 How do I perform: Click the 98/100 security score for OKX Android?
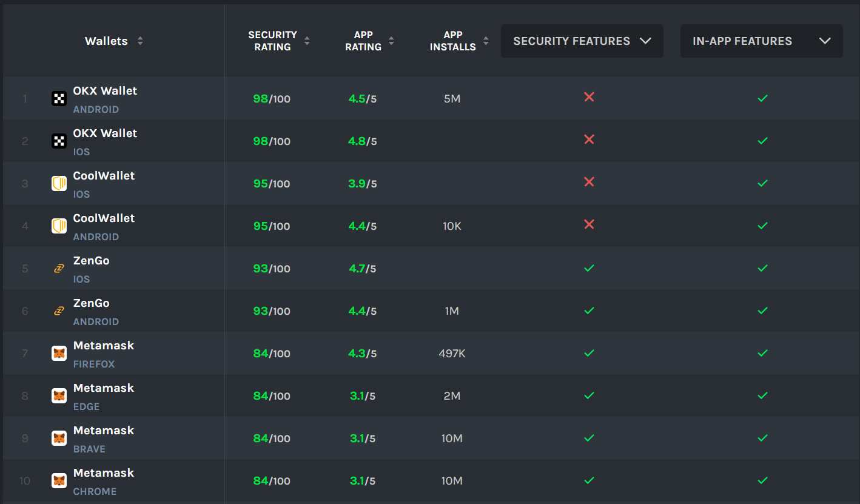click(x=272, y=99)
